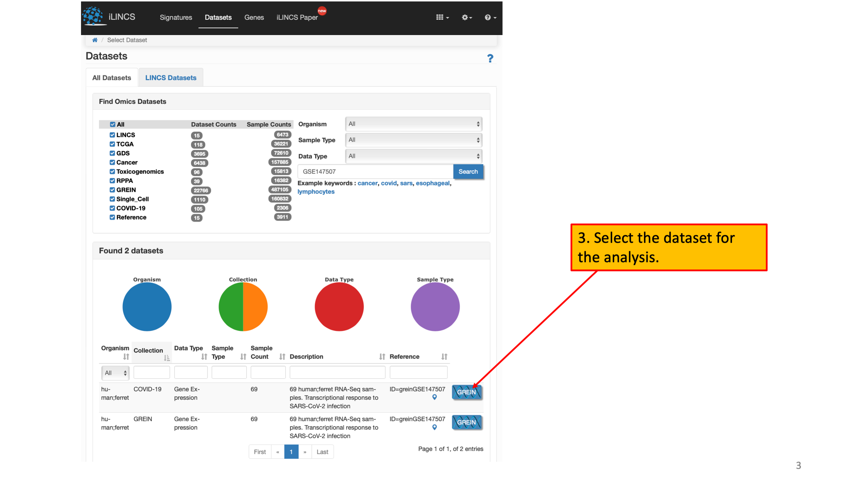Sort table by Sample Count column
This screenshot has width=868, height=488.
pyautogui.click(x=282, y=356)
